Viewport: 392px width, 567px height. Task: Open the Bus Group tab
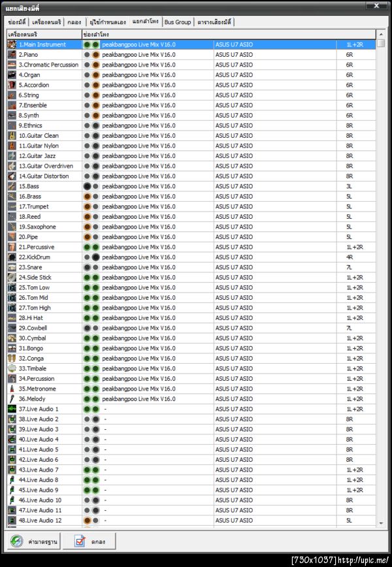click(x=178, y=22)
